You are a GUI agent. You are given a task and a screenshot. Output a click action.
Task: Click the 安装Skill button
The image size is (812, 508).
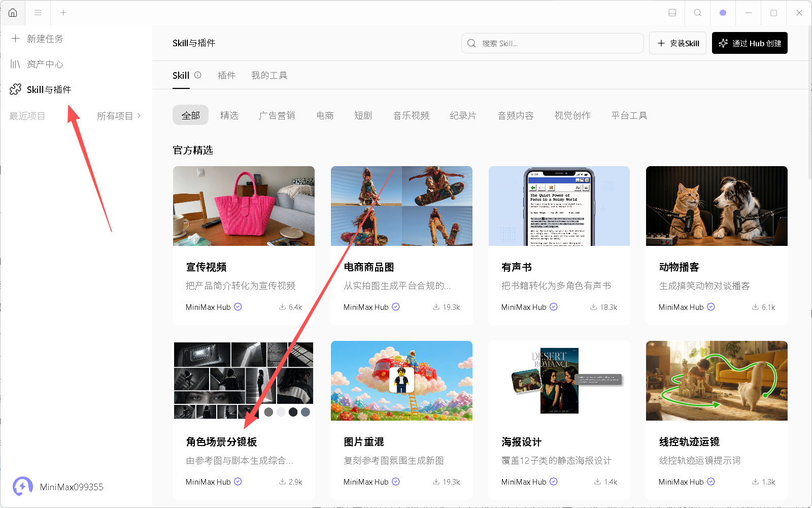(678, 43)
